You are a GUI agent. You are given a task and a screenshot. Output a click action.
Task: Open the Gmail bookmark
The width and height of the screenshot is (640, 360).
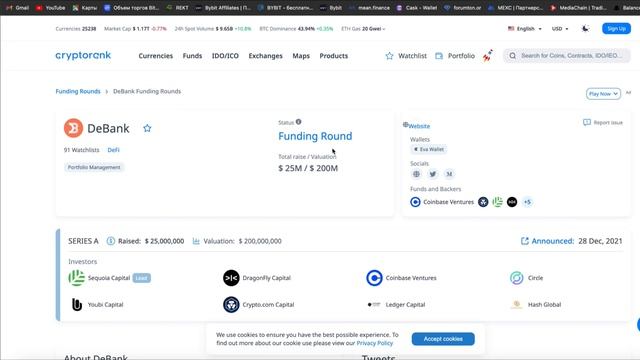coord(17,7)
